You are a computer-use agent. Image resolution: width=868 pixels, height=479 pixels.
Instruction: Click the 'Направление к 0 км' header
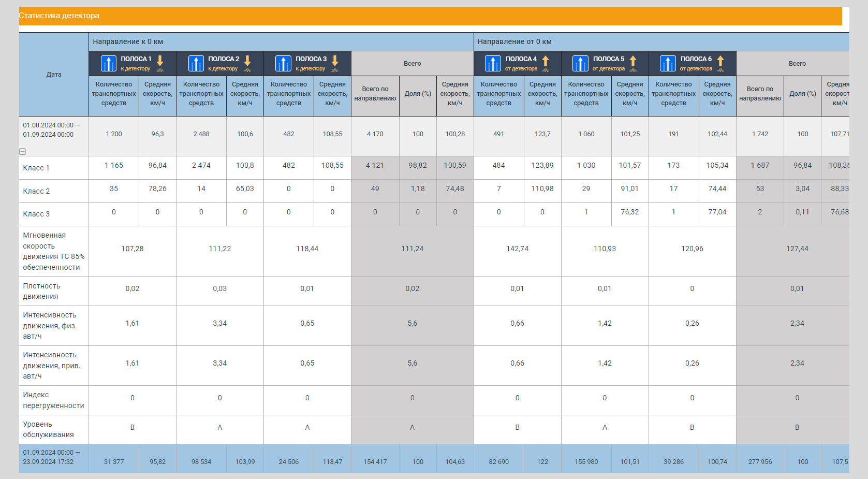pyautogui.click(x=281, y=41)
